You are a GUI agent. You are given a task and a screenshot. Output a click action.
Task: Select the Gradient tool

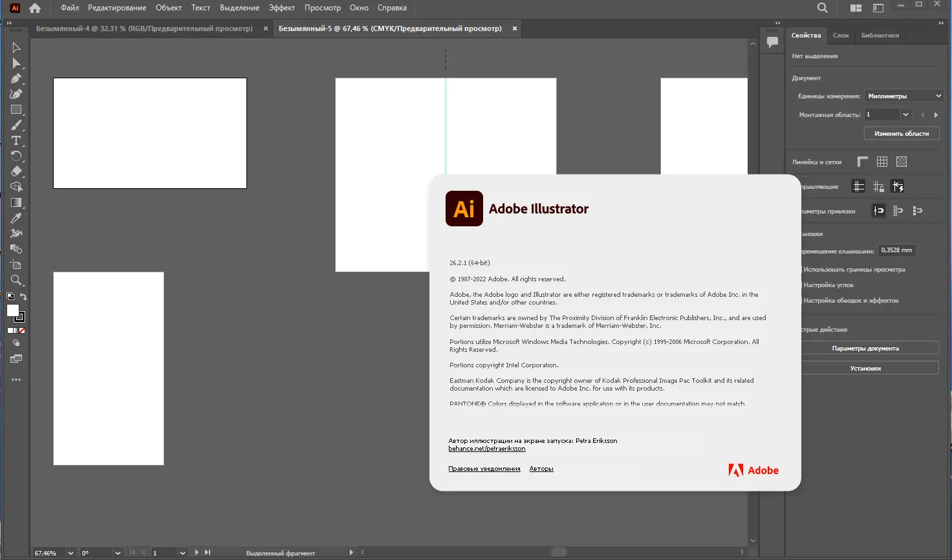(x=16, y=202)
